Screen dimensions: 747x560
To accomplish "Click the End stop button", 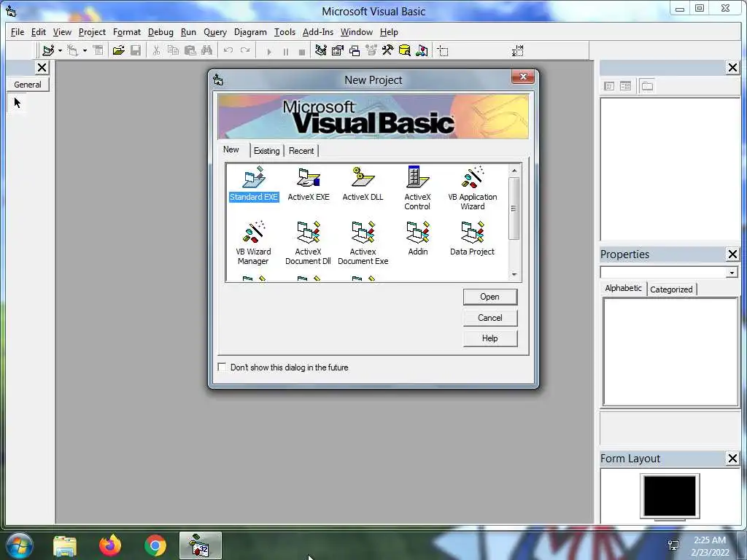I will pyautogui.click(x=301, y=52).
